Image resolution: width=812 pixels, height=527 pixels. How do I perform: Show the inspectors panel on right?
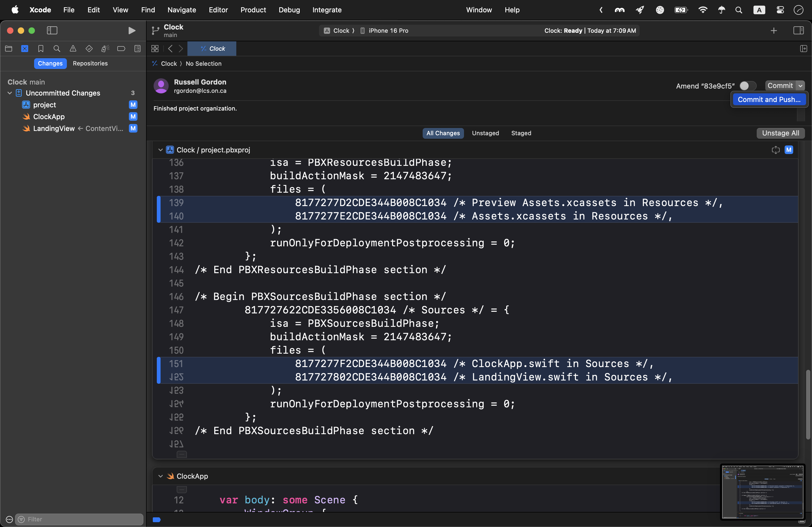[x=798, y=31]
